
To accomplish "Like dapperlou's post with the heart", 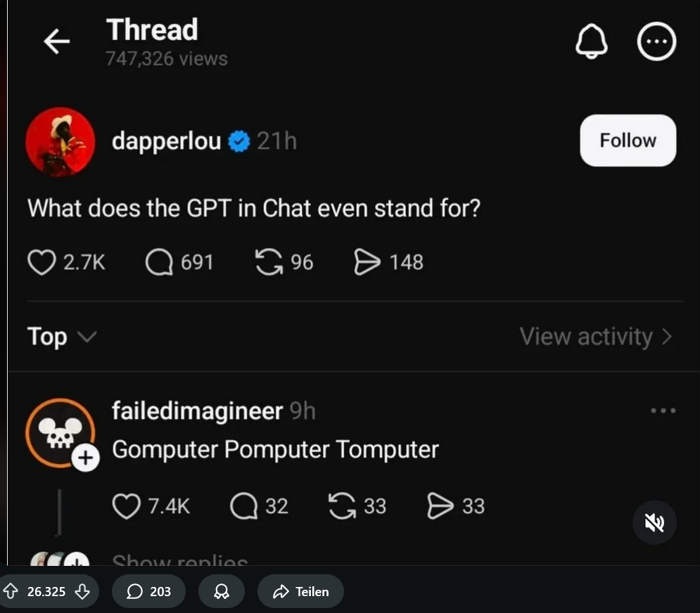I will (42, 263).
